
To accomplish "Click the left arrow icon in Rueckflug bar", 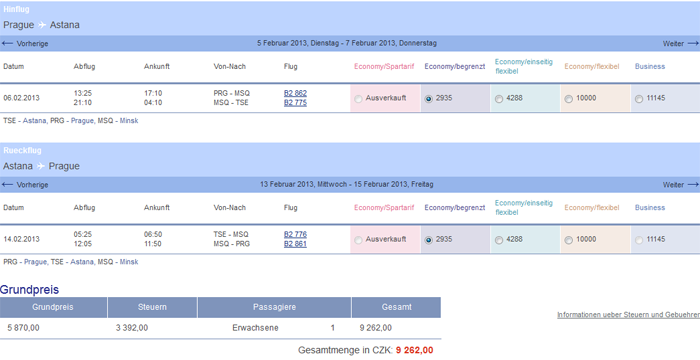I will [x=8, y=185].
